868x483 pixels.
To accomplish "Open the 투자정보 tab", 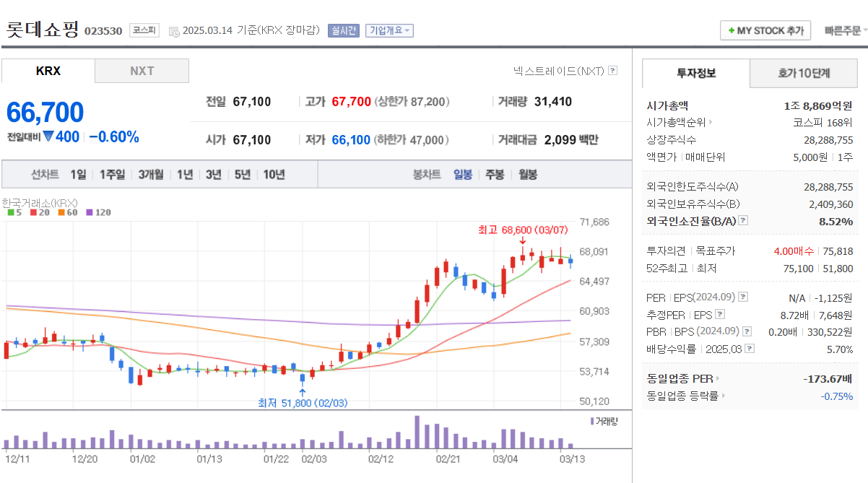I will point(696,73).
